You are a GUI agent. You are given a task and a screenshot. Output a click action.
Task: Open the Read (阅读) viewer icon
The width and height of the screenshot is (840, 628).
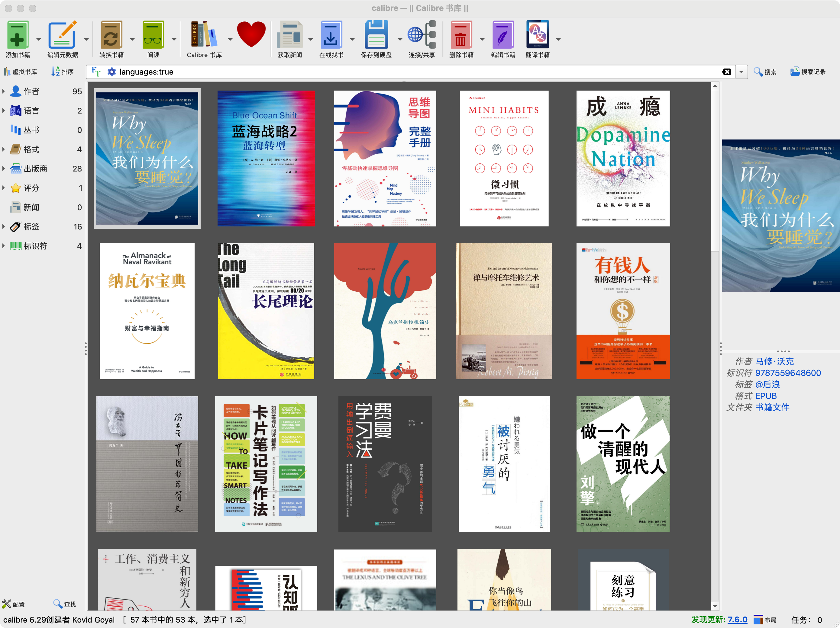(153, 35)
